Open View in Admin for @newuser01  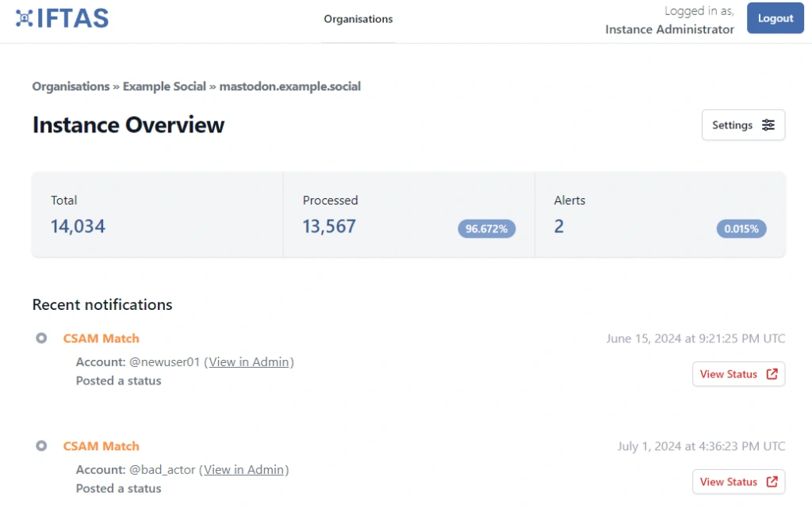click(249, 361)
